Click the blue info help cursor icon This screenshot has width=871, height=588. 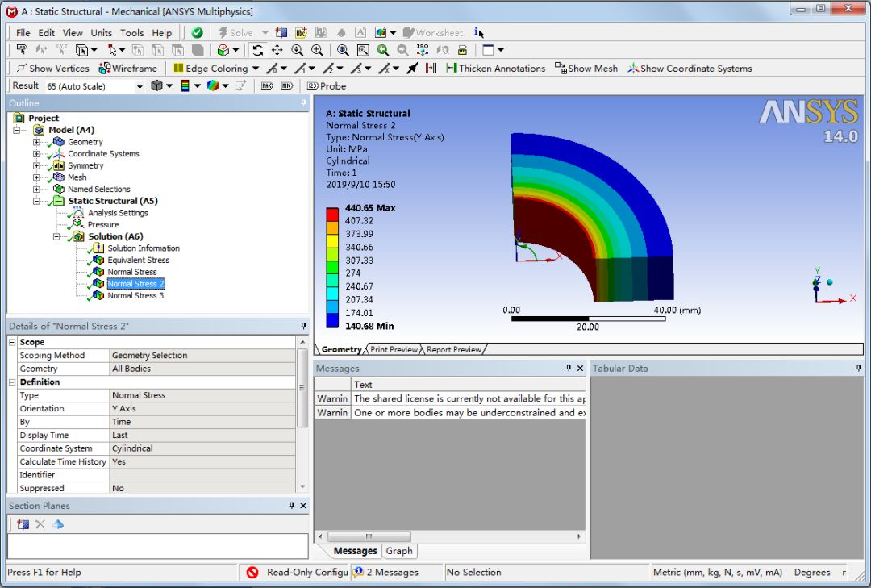tap(479, 33)
